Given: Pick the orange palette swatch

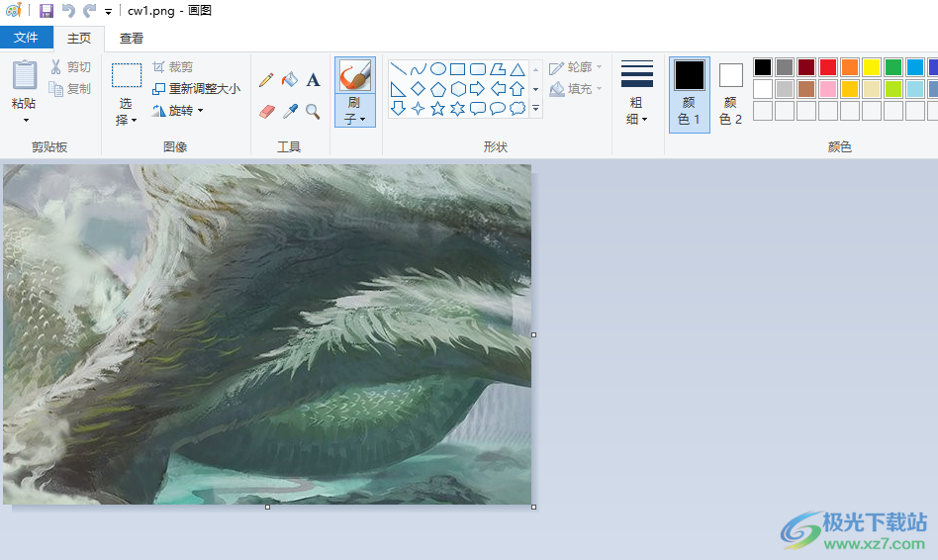Looking at the screenshot, I should pyautogui.click(x=850, y=67).
